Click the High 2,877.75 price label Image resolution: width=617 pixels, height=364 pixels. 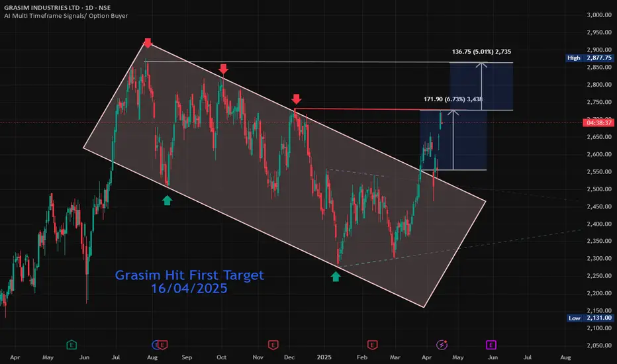click(x=589, y=58)
